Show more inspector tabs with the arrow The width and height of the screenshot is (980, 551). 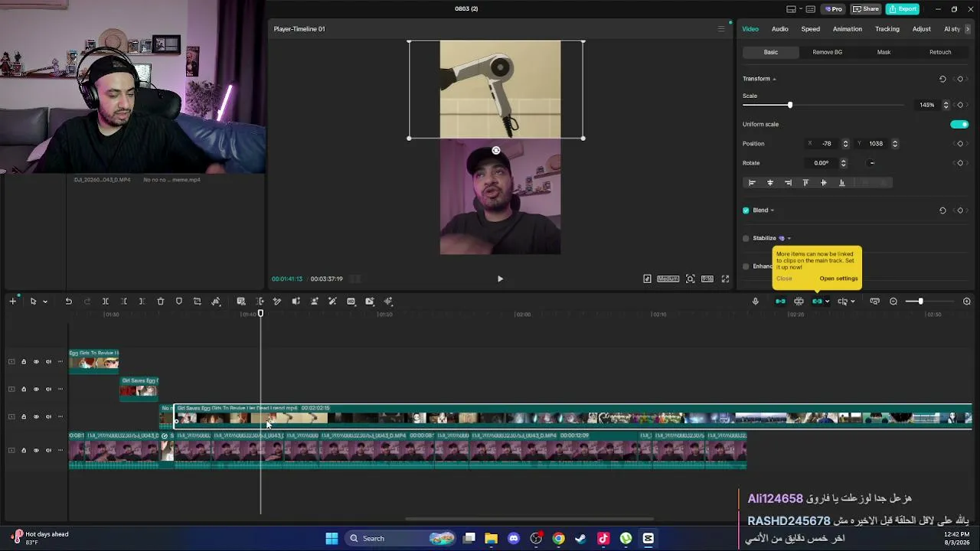pos(968,29)
